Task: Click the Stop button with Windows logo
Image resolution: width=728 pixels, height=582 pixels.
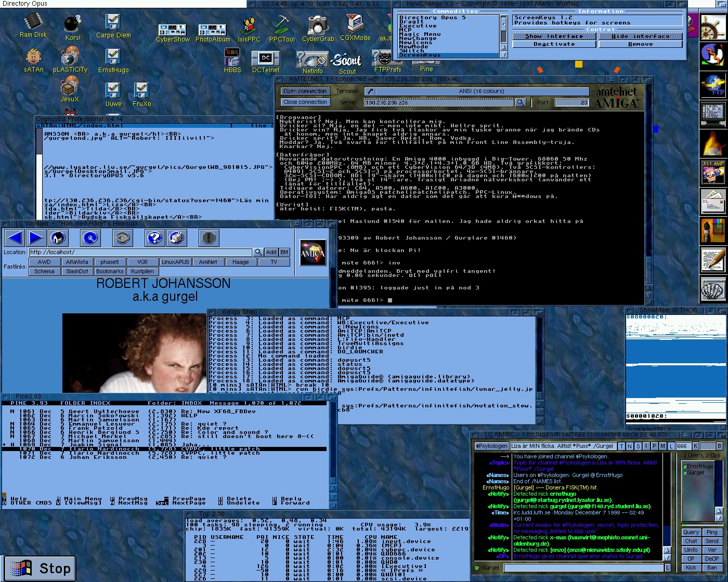Action: tap(40, 568)
